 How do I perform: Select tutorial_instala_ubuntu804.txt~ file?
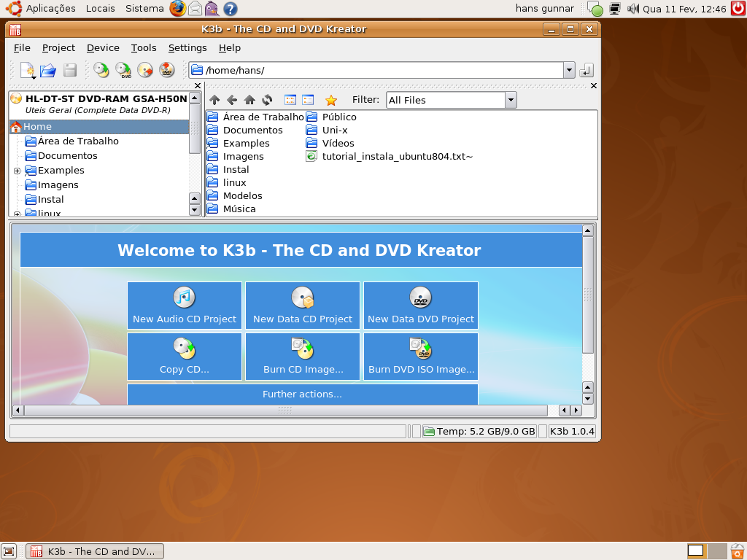390,156
